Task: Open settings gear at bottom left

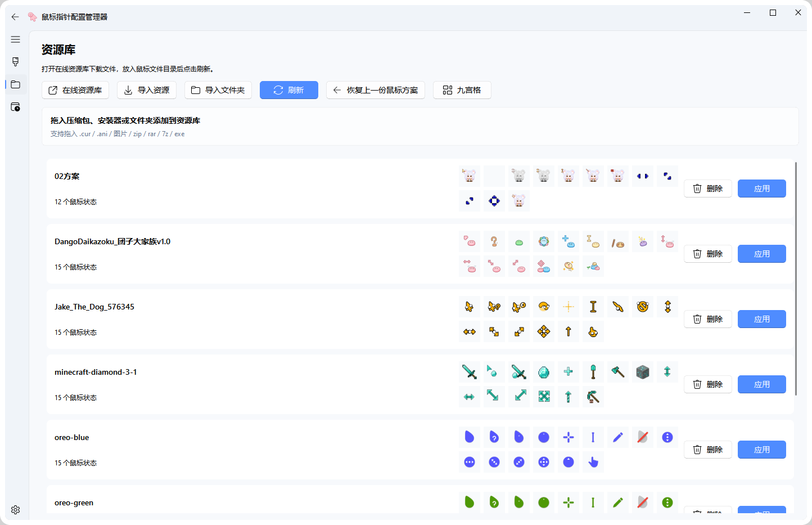Action: click(x=15, y=510)
